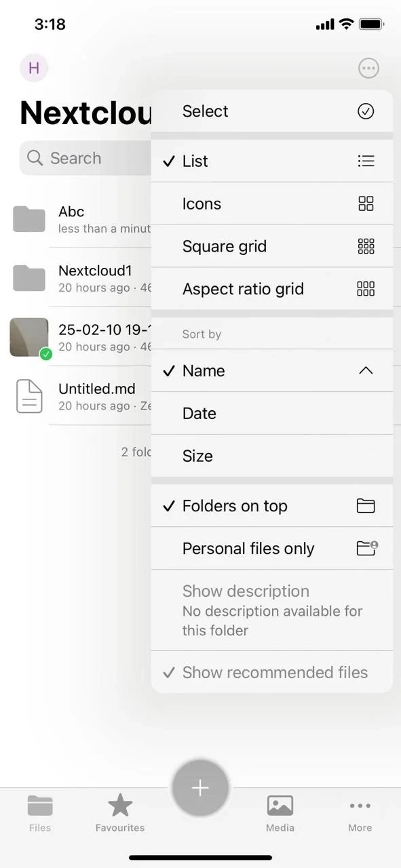Click the Personal files only folder icon
This screenshot has width=401, height=868.
(x=367, y=548)
